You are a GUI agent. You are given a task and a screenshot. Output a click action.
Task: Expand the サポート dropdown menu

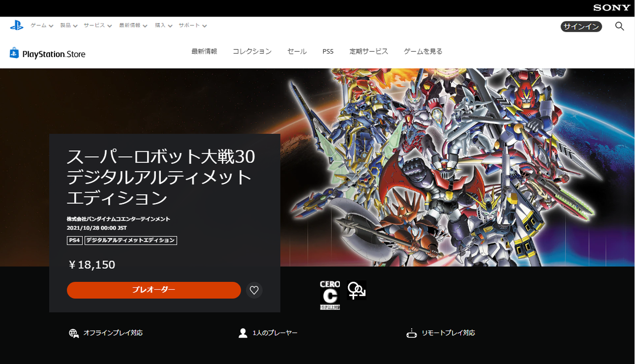[x=193, y=25]
